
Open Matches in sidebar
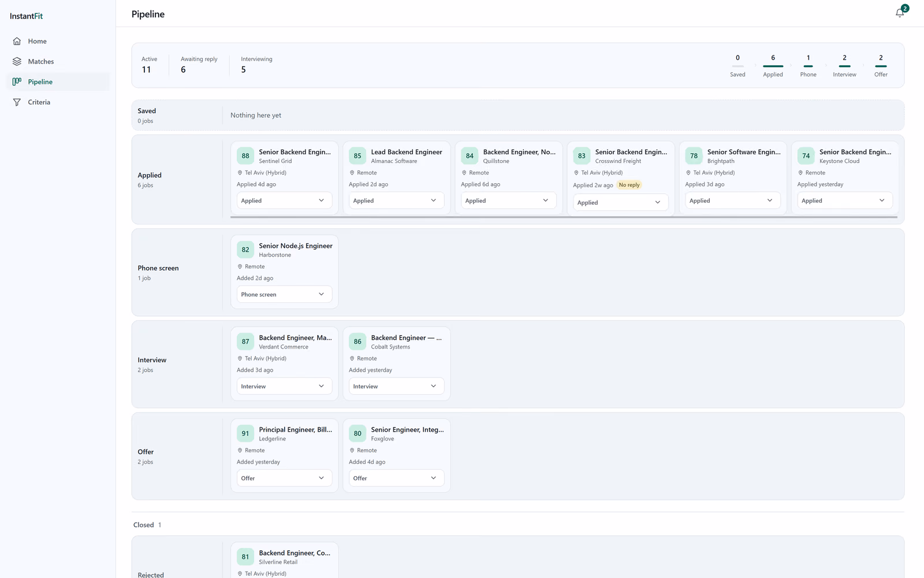coord(58,61)
